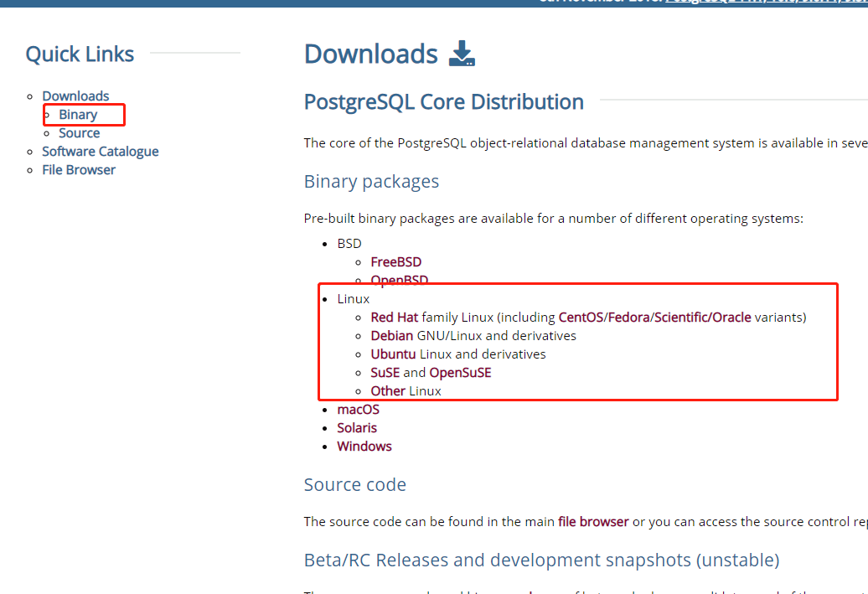Open the Windows packages link

364,447
